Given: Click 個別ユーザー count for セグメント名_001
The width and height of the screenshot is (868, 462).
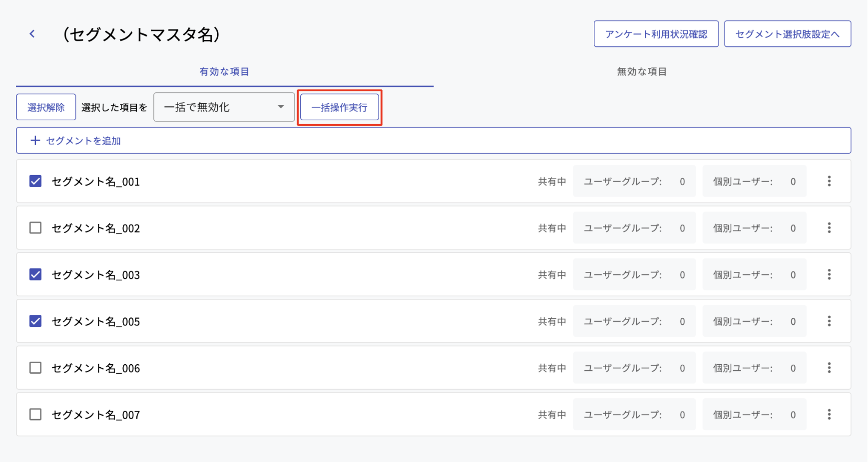Looking at the screenshot, I should [x=754, y=181].
